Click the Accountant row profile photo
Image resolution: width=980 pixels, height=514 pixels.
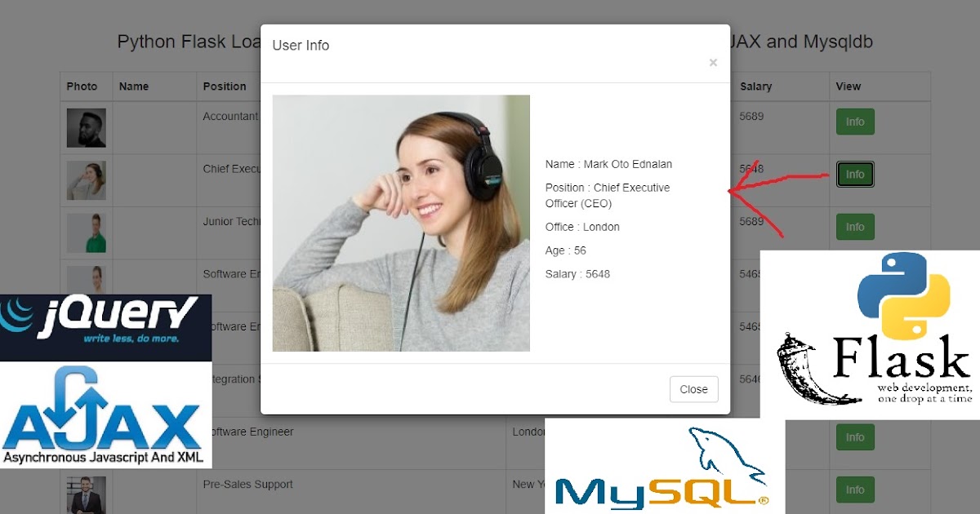pyautogui.click(x=86, y=128)
